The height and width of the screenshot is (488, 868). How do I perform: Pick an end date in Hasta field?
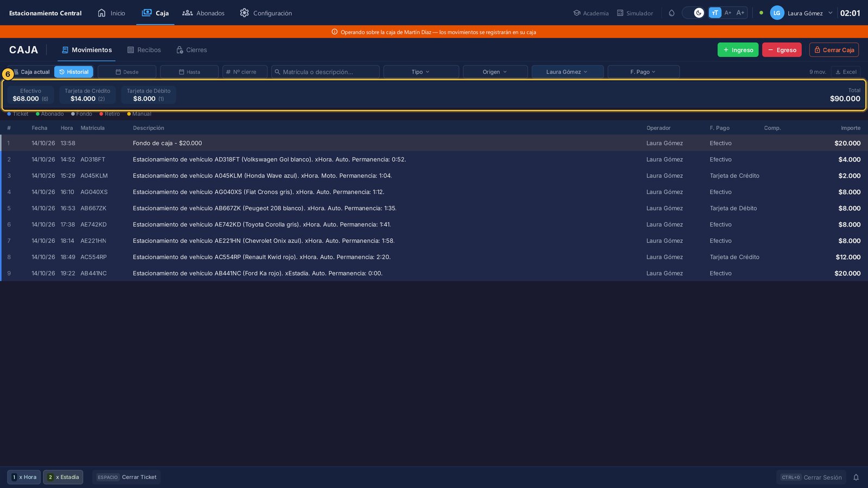[189, 72]
